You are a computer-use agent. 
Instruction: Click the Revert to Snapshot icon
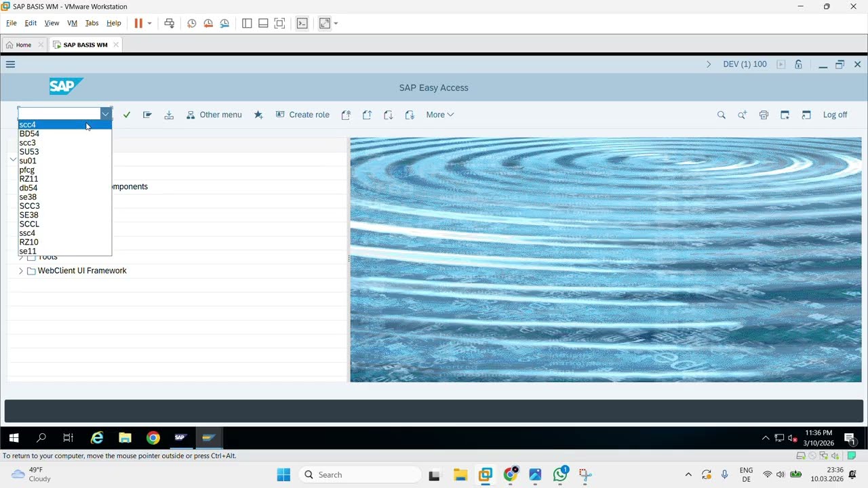point(208,23)
